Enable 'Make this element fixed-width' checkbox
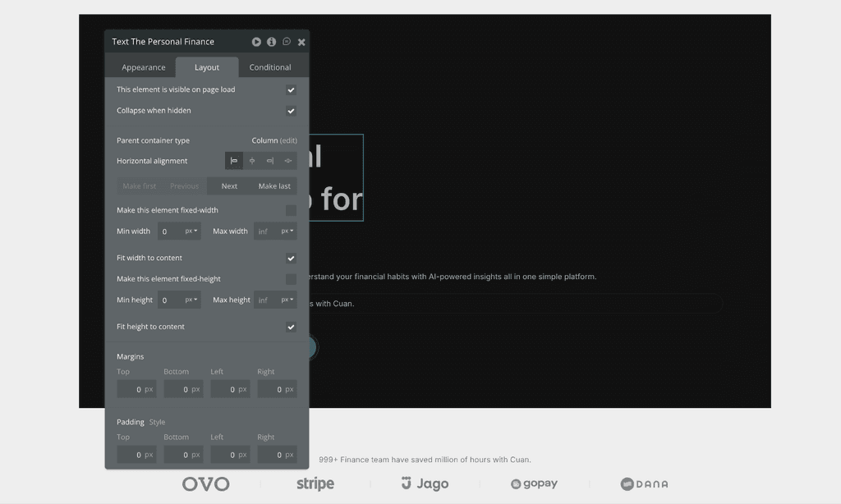The width and height of the screenshot is (841, 504). [292, 210]
